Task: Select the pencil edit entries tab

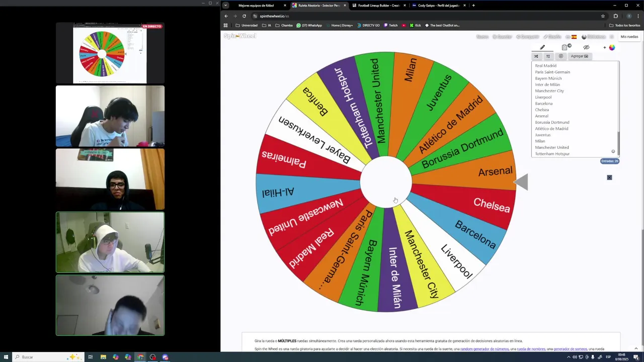Action: point(542,47)
